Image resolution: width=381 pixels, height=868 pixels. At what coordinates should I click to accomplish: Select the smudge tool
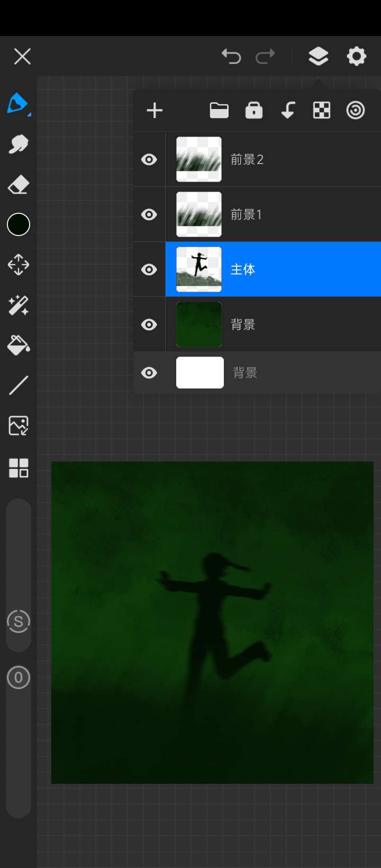[18, 144]
